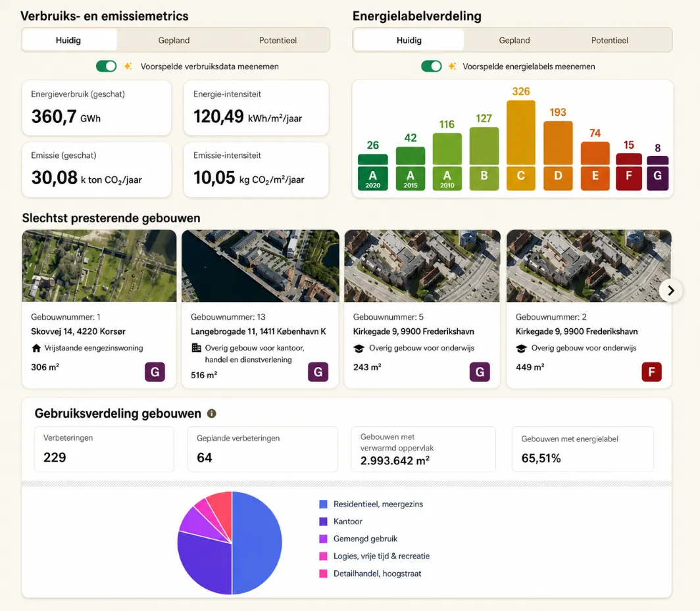The height and width of the screenshot is (611, 700).
Task: Open Gebouwen met verwarmd oppervlak card
Action: coord(423,449)
